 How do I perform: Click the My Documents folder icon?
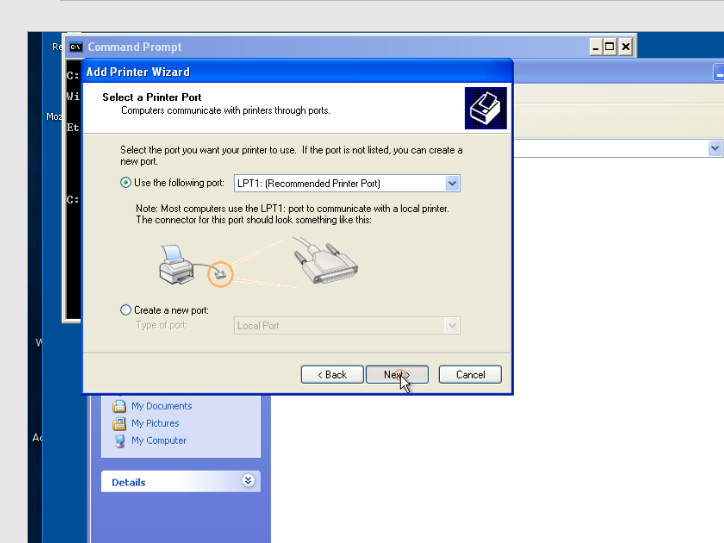click(120, 406)
